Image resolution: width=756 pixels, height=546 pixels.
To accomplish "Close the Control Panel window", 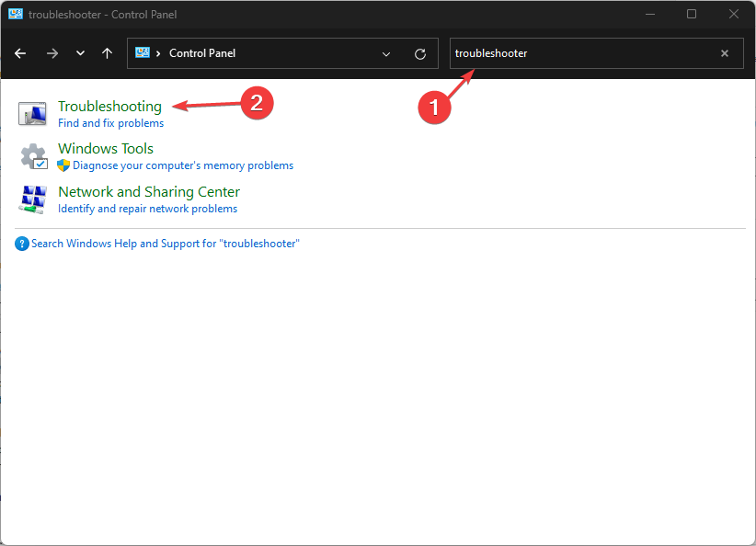I will point(733,14).
